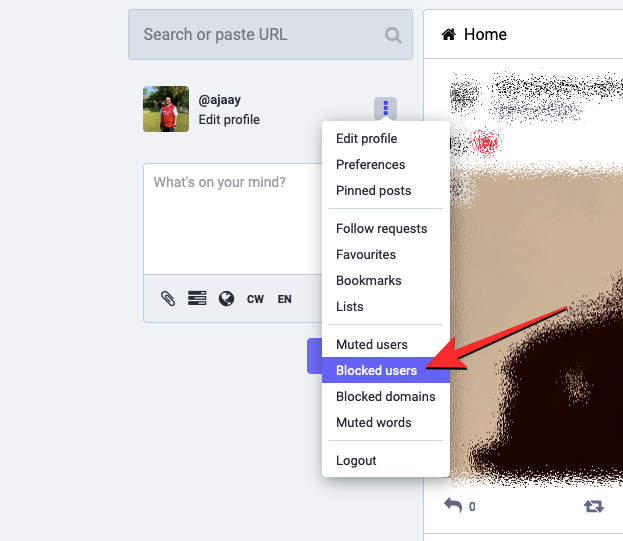Click the @ajaay username link
This screenshot has width=623, height=541.
[220, 100]
